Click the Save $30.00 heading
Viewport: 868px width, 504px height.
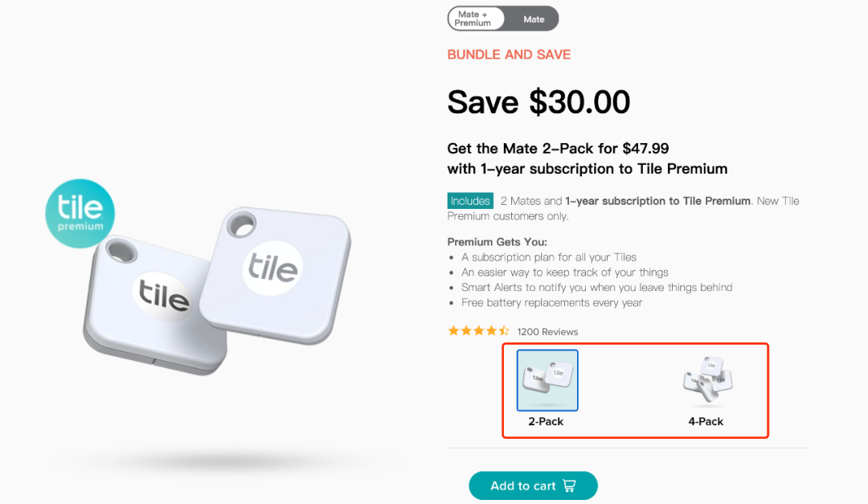(538, 102)
